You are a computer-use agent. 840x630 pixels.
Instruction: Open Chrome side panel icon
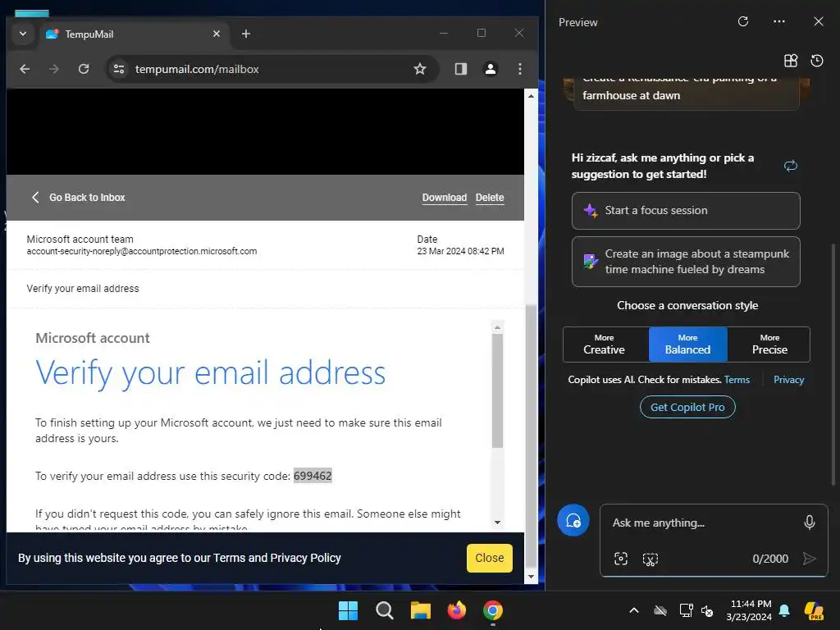tap(461, 69)
